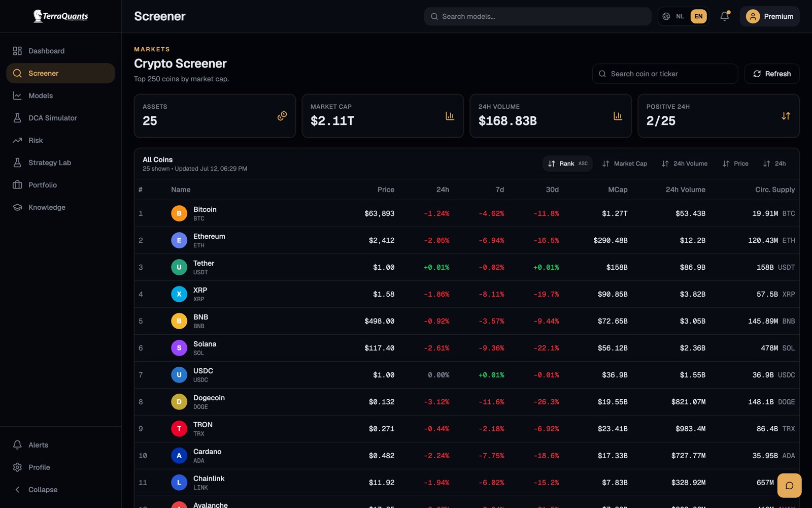Click the globe language icon
This screenshot has height=508, width=812.
pyautogui.click(x=666, y=16)
